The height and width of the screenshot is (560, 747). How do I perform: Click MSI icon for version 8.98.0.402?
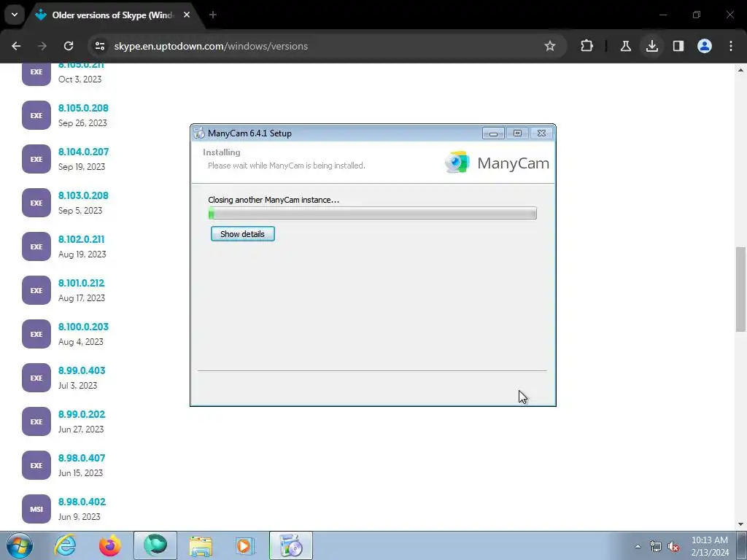(36, 509)
